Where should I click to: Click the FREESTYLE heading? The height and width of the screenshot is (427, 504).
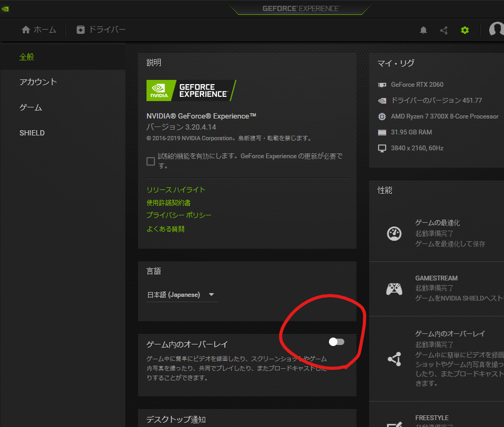[432, 417]
